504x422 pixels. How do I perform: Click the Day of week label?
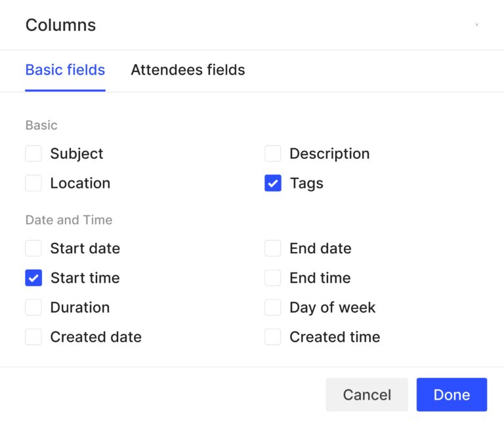tap(333, 308)
